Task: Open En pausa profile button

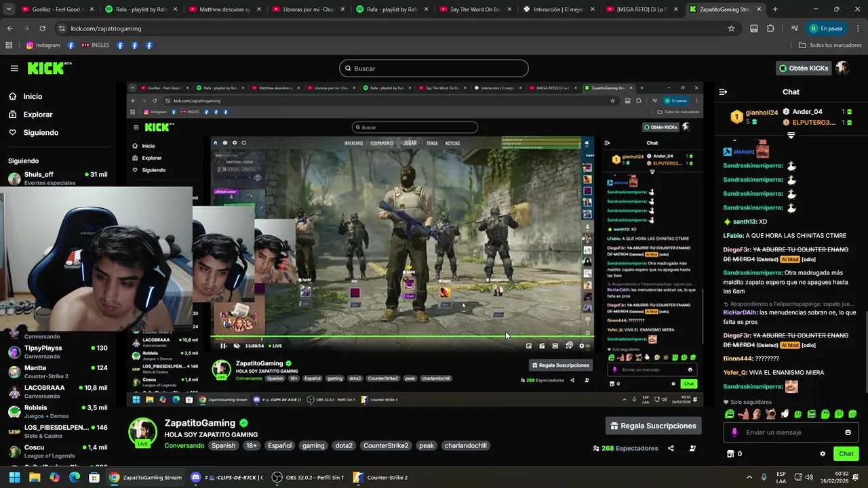Action: 826,28
